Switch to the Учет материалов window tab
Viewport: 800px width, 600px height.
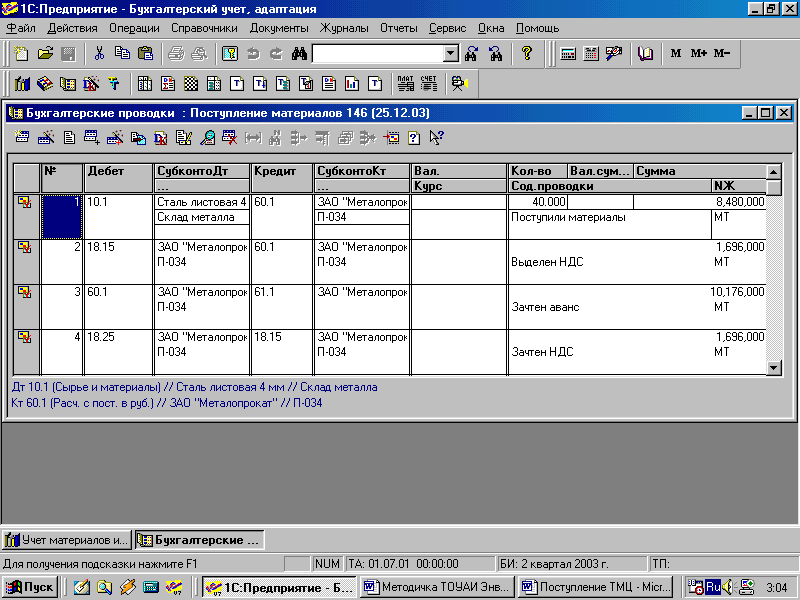(67, 540)
